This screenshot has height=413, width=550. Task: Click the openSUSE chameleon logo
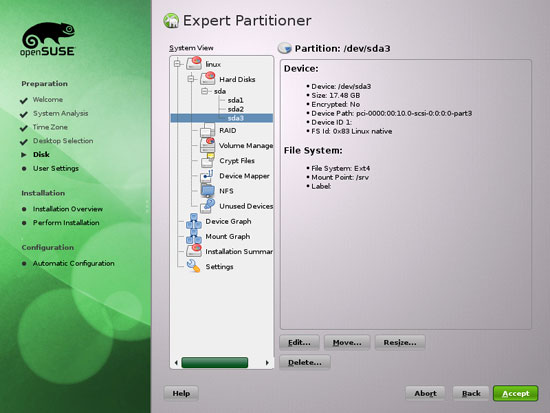click(x=48, y=39)
